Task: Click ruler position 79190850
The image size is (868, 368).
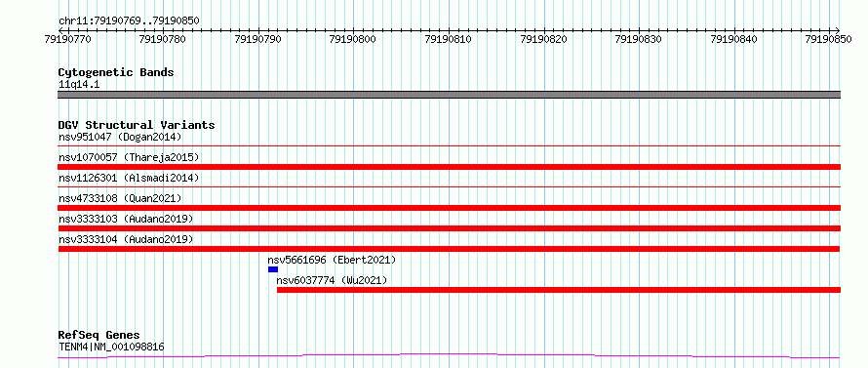Action: click(x=829, y=39)
